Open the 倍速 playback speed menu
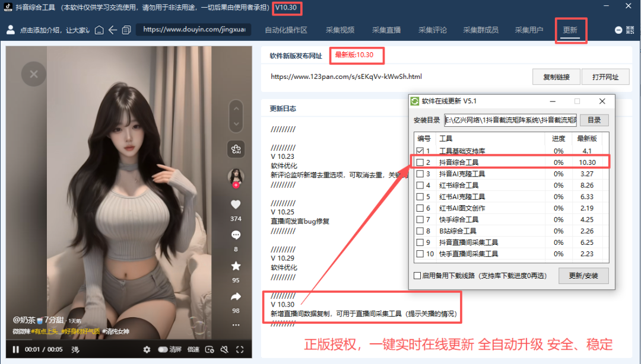The image size is (641, 364). (193, 350)
